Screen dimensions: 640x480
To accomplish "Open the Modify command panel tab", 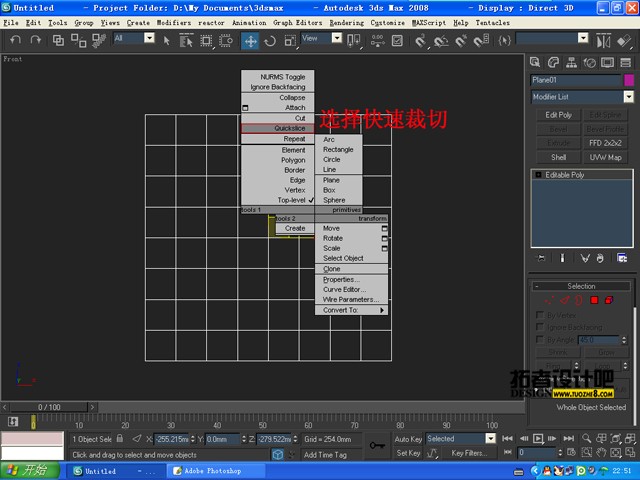I will (553, 62).
